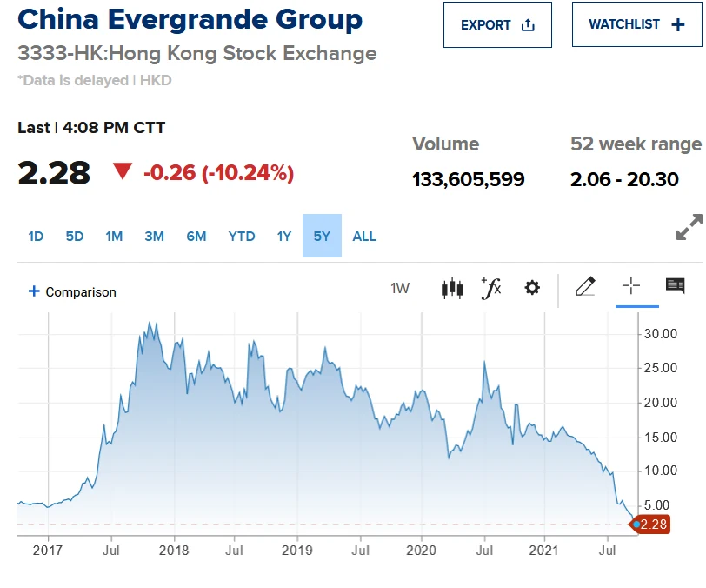Open the chart events comment icon
706x588 pixels.
point(675,286)
